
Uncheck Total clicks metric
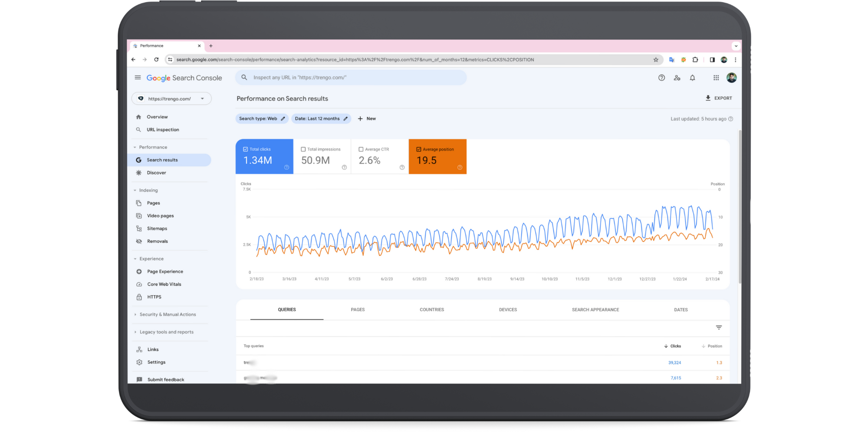click(246, 149)
